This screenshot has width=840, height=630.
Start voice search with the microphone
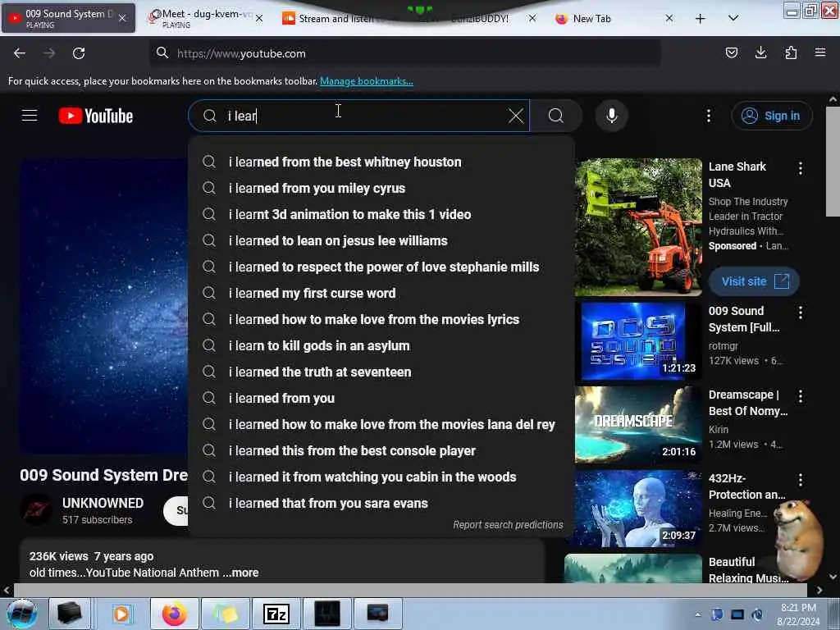click(612, 116)
